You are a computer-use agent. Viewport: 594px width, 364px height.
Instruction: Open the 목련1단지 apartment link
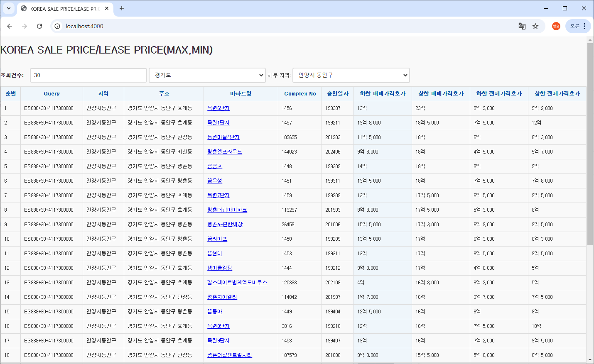click(x=218, y=123)
